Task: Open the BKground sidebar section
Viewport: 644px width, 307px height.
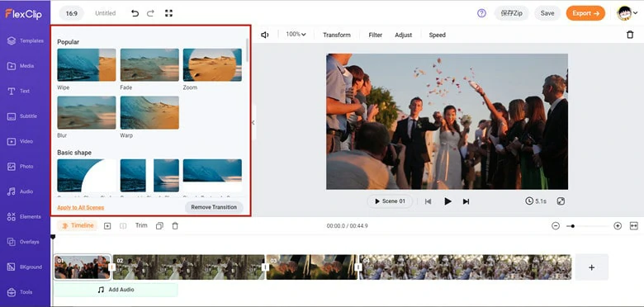Action: [x=25, y=267]
